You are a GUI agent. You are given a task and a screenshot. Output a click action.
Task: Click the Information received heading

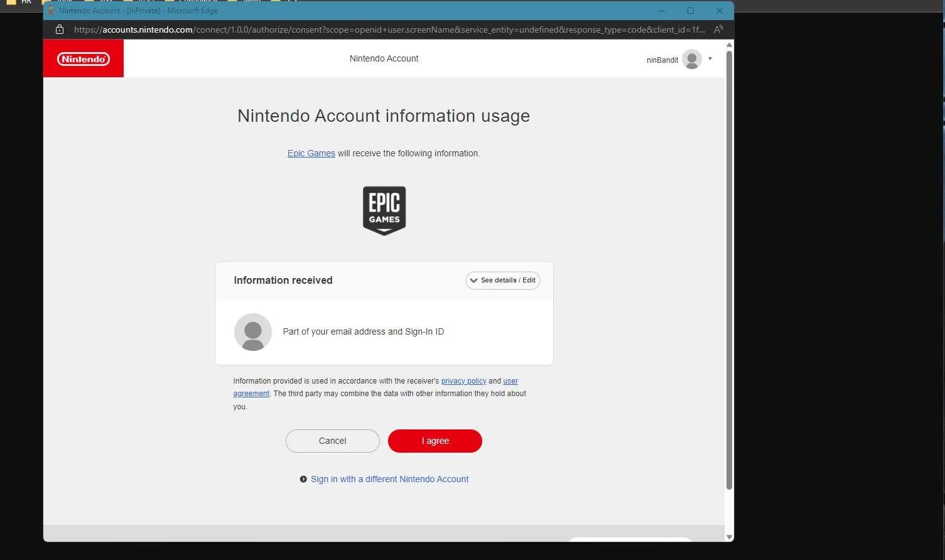(283, 281)
